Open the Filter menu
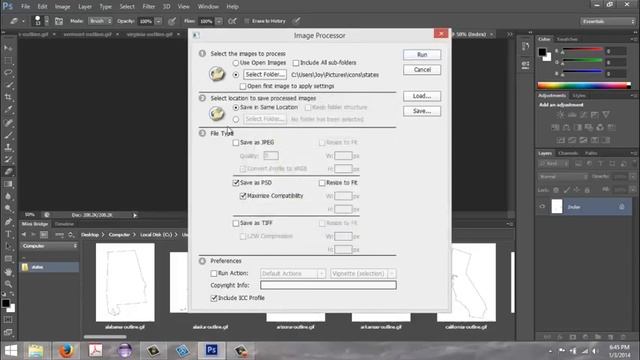The image size is (640, 360). (x=149, y=7)
